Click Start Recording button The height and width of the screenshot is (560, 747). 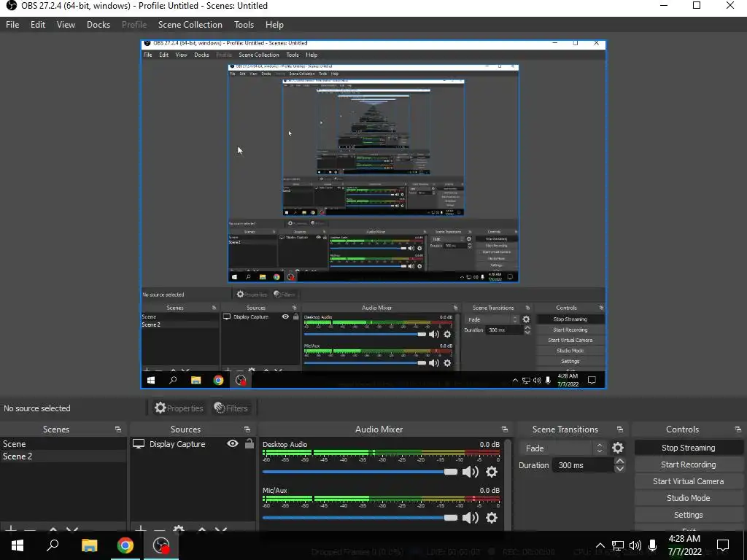[688, 464]
